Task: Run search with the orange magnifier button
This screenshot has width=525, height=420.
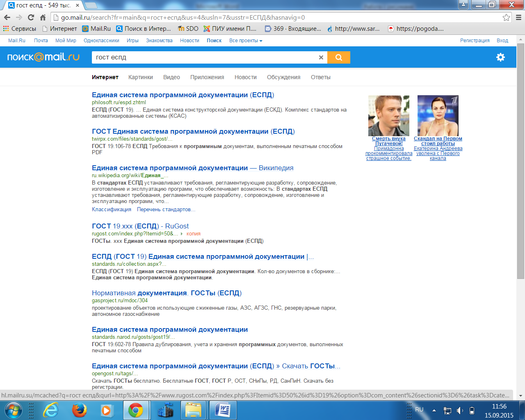Action: (339, 57)
